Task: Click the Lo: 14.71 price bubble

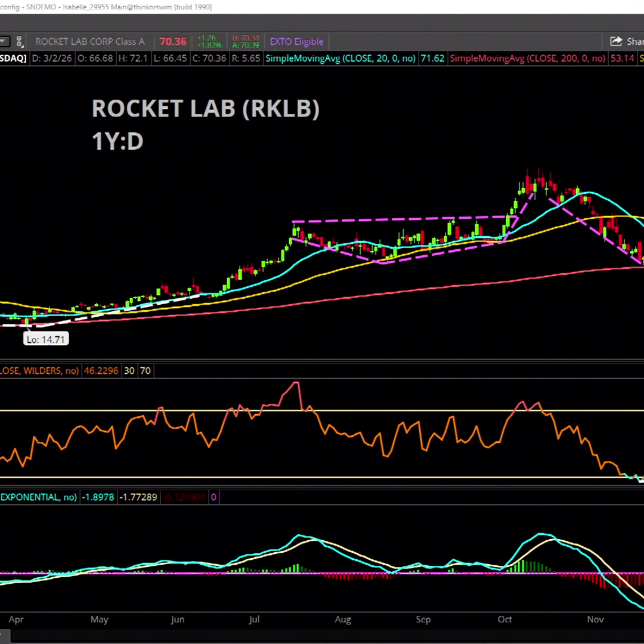Action: coord(46,339)
